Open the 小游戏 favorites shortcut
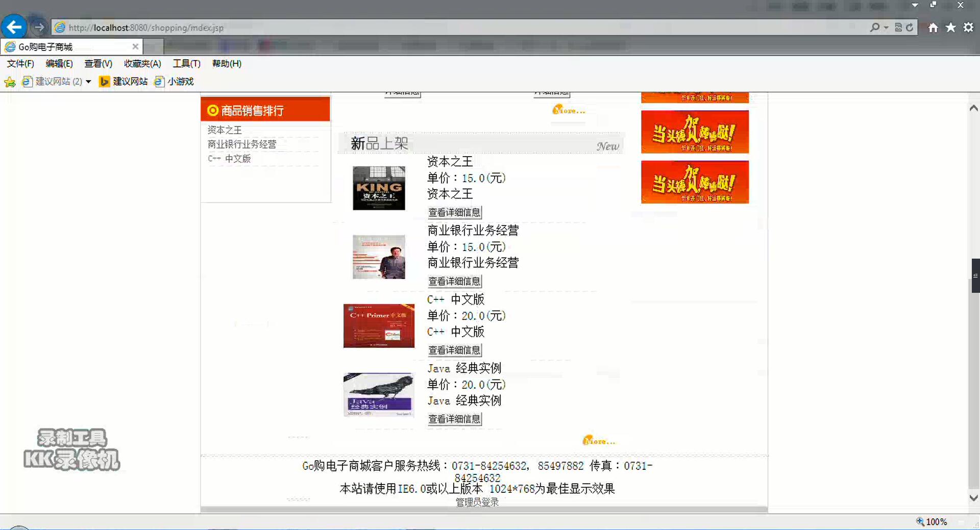This screenshot has width=980, height=530. click(174, 82)
